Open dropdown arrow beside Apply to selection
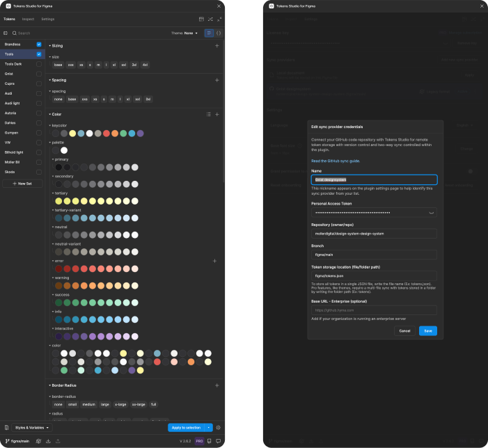The image size is (488, 448). pyautogui.click(x=209, y=428)
